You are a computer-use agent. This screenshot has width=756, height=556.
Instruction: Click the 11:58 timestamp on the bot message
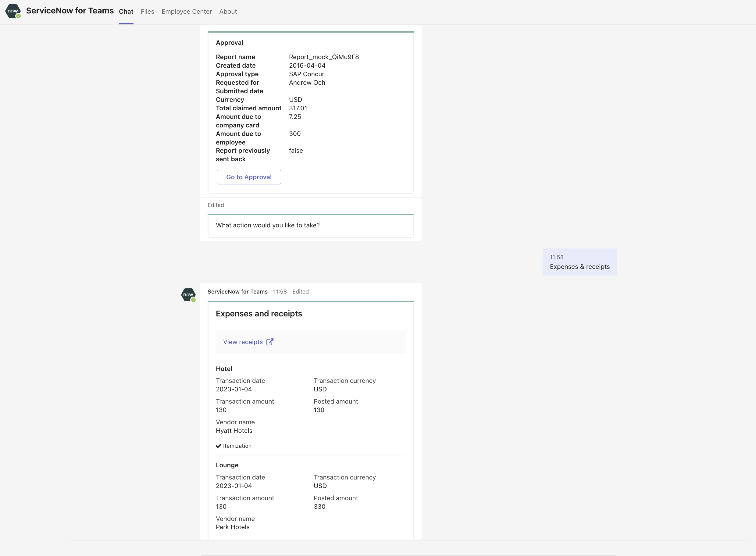(280, 291)
